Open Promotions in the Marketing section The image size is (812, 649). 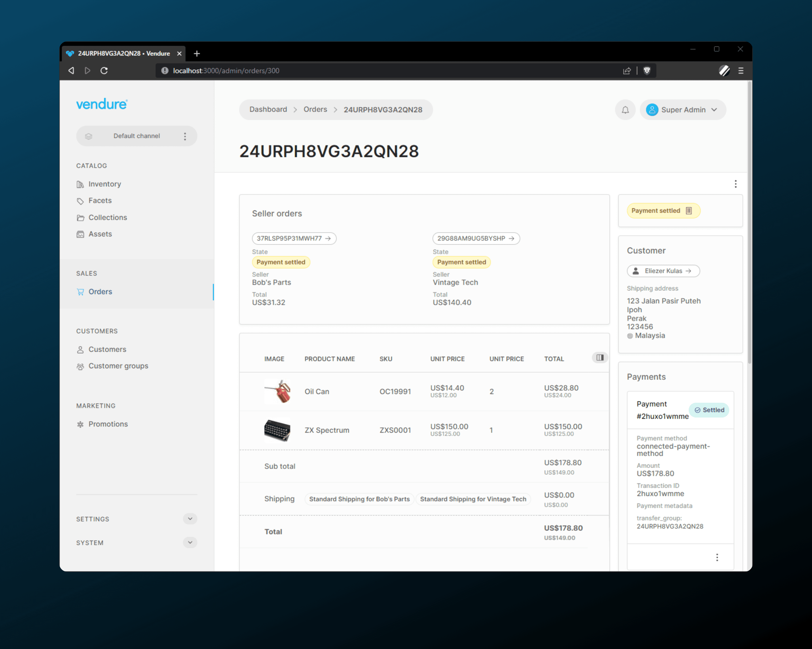108,424
